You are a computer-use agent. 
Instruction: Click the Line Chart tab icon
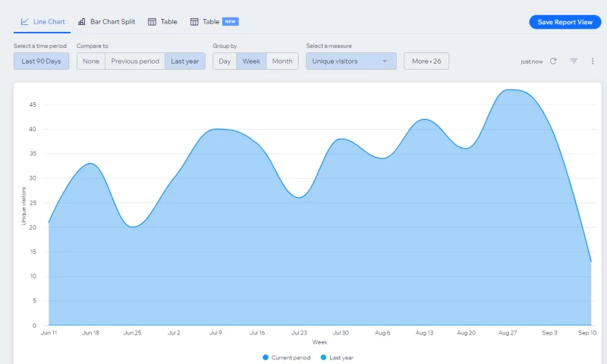pyautogui.click(x=24, y=22)
